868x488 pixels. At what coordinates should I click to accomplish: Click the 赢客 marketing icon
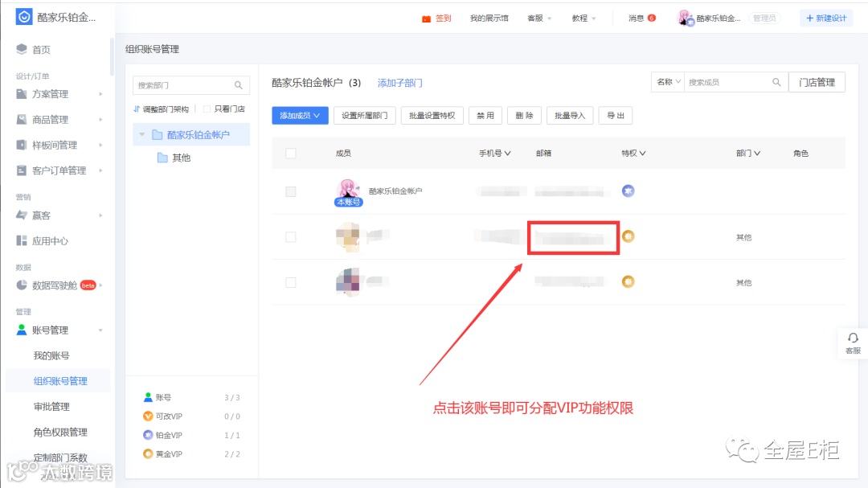click(22, 215)
